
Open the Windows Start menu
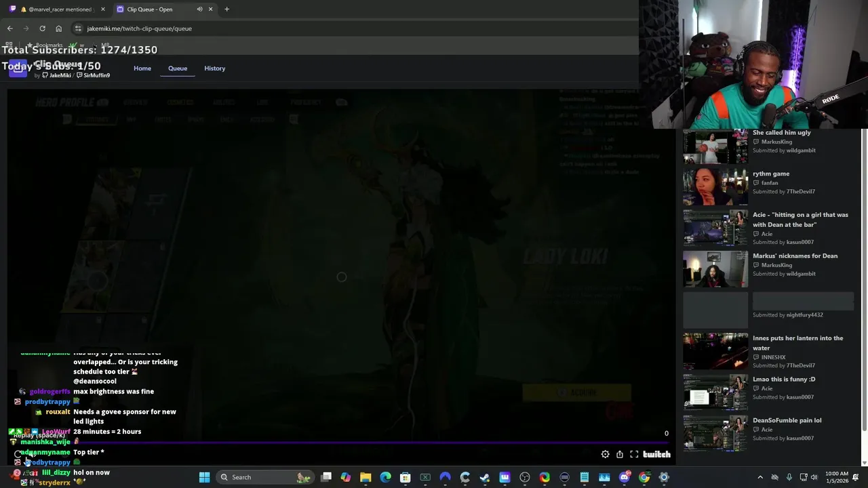[204, 477]
